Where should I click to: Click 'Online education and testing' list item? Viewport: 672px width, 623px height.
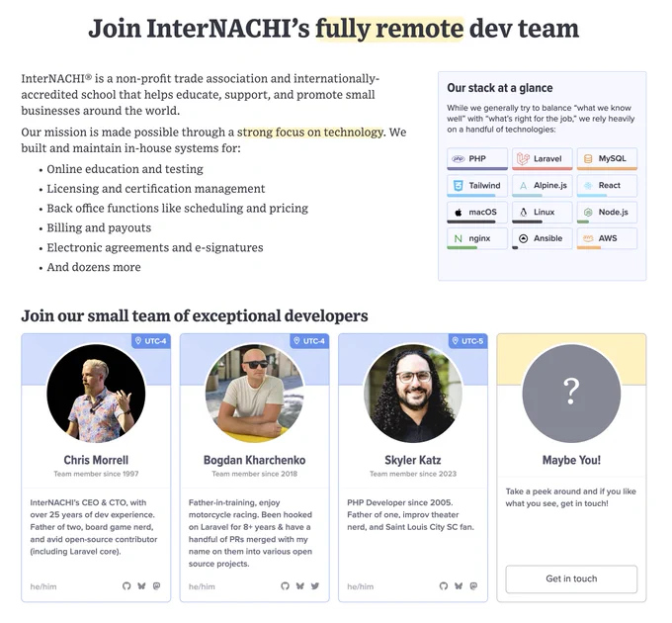pos(125,169)
